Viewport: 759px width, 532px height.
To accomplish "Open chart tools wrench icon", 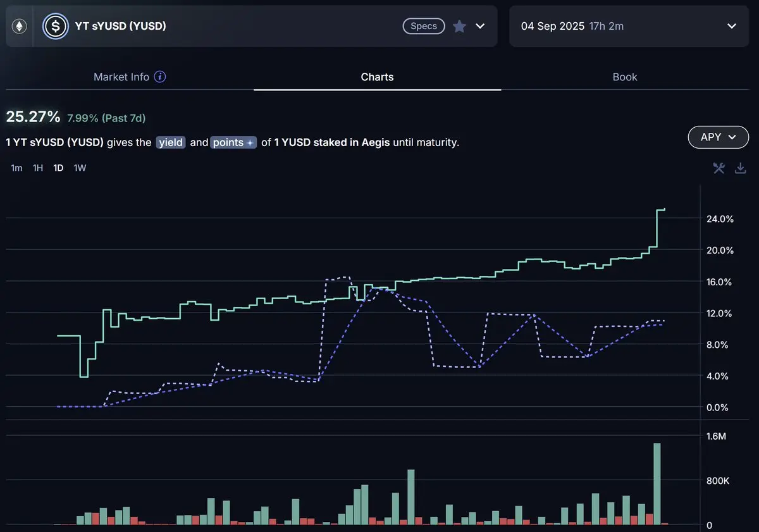I will click(x=719, y=168).
